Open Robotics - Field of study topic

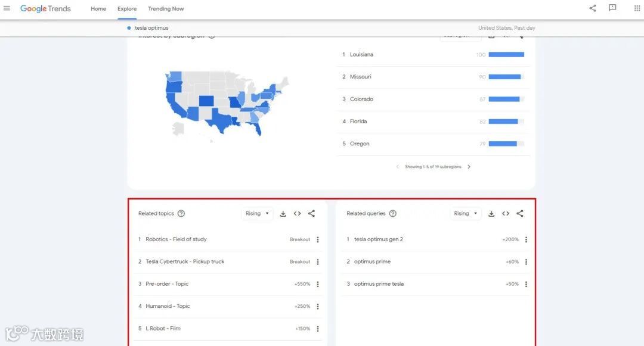point(176,239)
